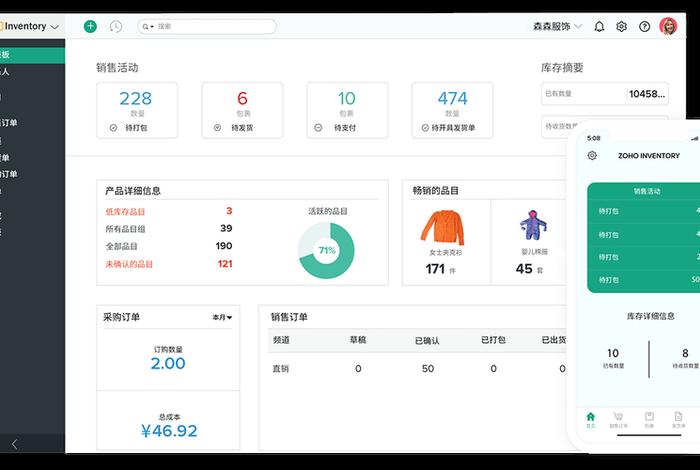Click the 2.00 订购数量 value
Image resolution: width=700 pixels, height=470 pixels.
168,363
